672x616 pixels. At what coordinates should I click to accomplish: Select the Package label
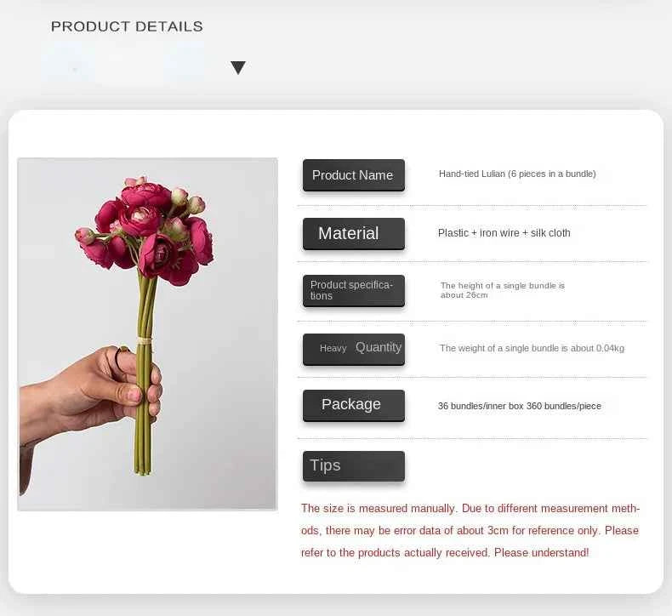[351, 405]
